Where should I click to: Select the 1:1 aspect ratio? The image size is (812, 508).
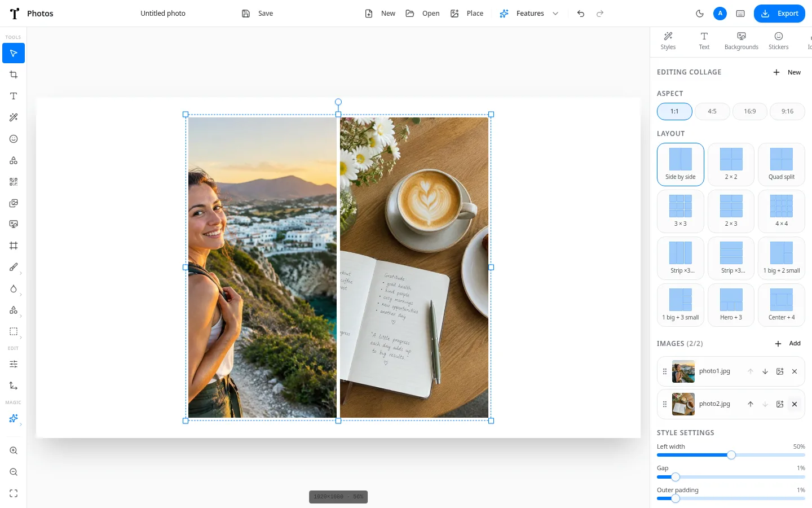point(674,111)
